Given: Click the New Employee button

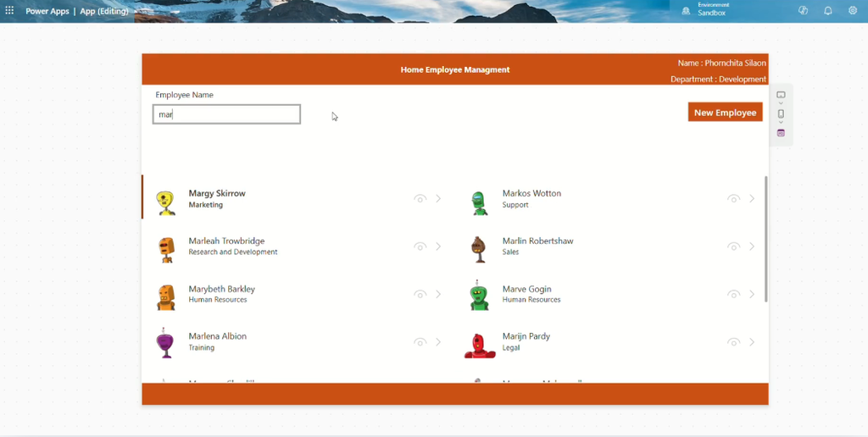Looking at the screenshot, I should 726,113.
